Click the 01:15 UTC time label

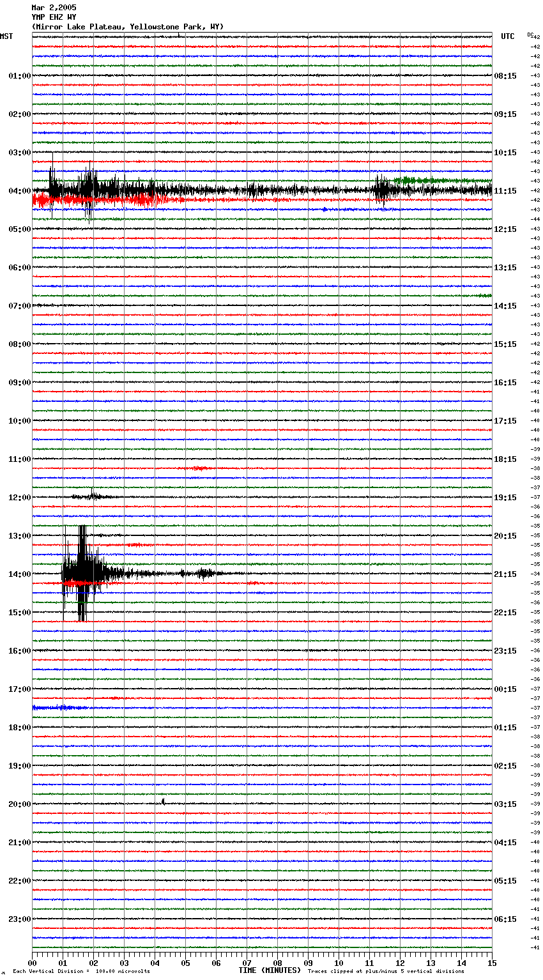(505, 728)
